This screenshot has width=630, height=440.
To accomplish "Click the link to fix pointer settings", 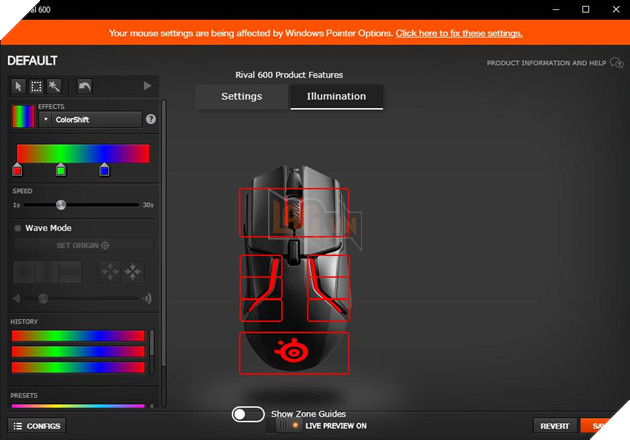I will coord(459,33).
